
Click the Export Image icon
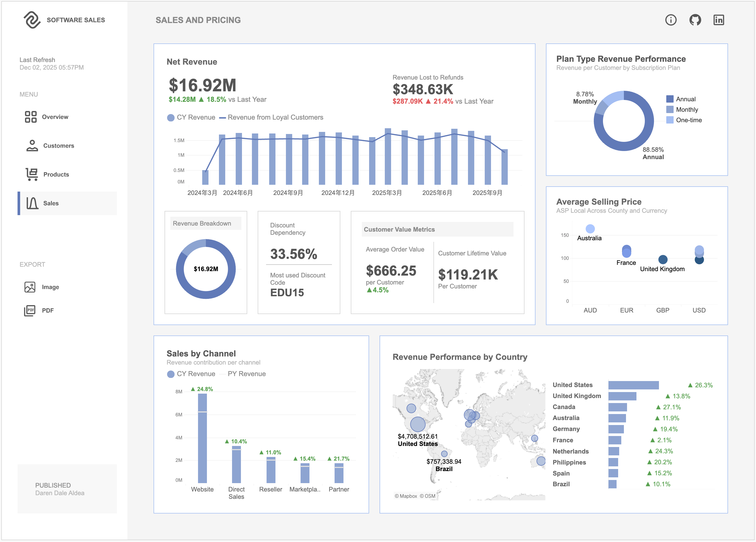pyautogui.click(x=30, y=287)
